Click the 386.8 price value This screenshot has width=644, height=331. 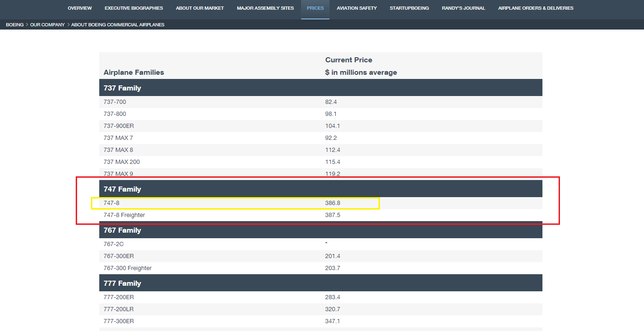[333, 203]
